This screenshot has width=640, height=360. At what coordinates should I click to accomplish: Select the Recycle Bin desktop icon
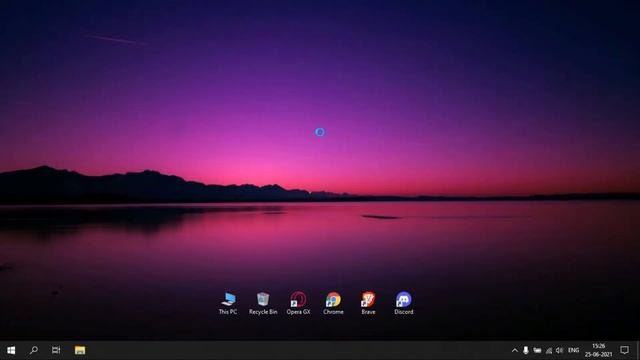[263, 303]
